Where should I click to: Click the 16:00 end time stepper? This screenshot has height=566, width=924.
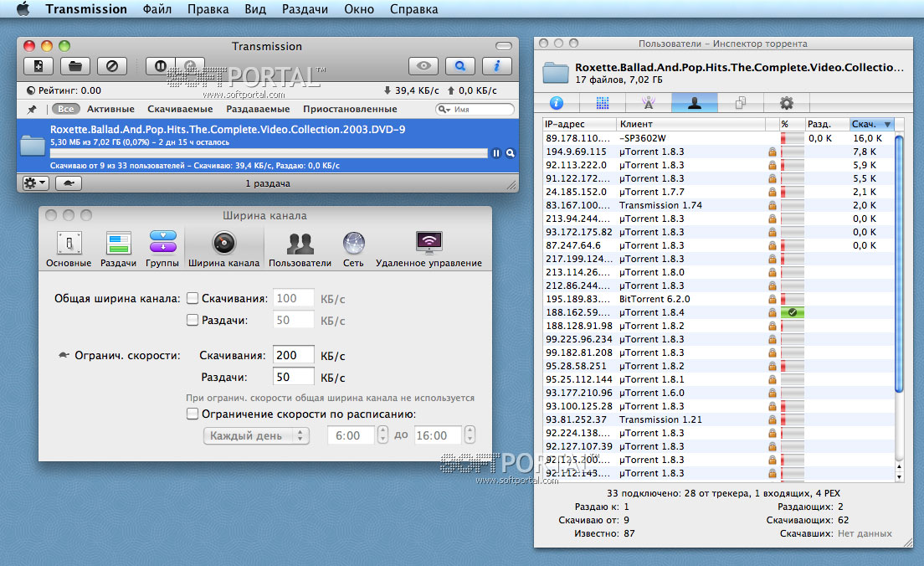(470, 435)
